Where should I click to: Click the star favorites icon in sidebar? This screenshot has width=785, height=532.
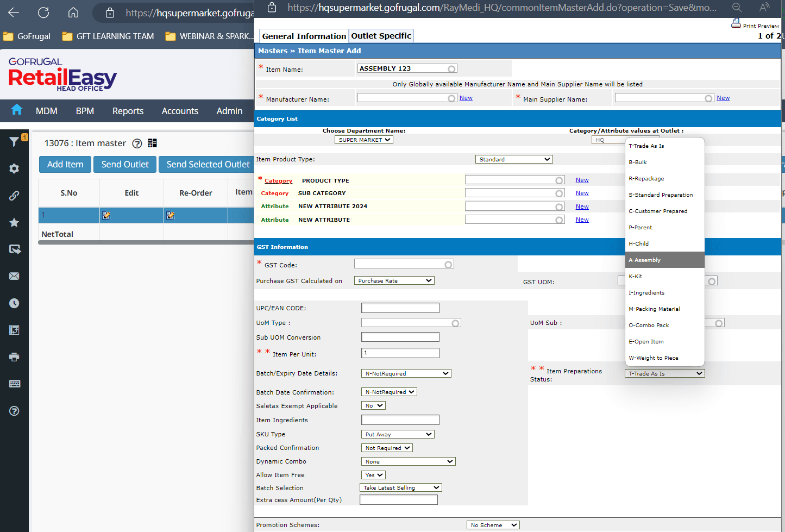(x=14, y=222)
